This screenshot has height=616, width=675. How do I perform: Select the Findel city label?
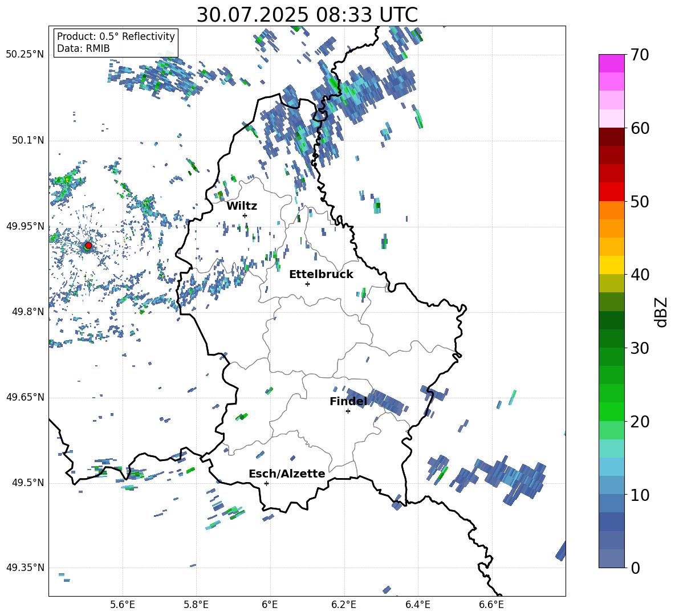pyautogui.click(x=348, y=401)
